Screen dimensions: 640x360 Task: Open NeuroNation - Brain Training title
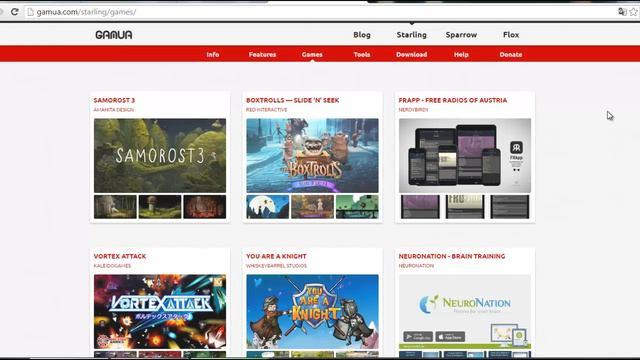pyautogui.click(x=452, y=256)
